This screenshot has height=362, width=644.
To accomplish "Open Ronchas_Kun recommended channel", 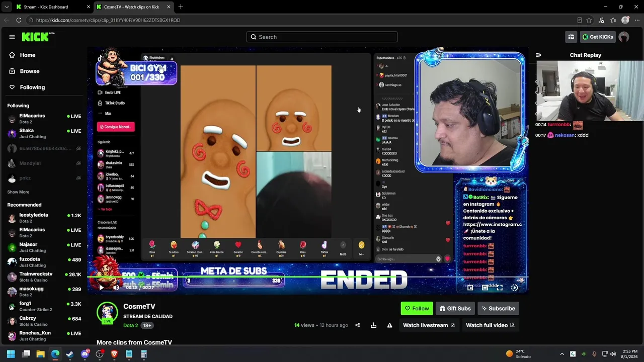I will pos(44,336).
